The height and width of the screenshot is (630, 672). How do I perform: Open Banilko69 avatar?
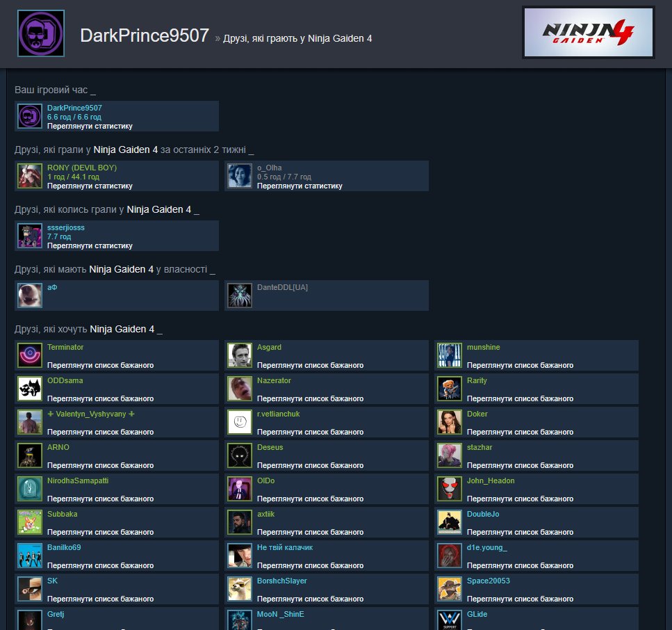coord(30,556)
